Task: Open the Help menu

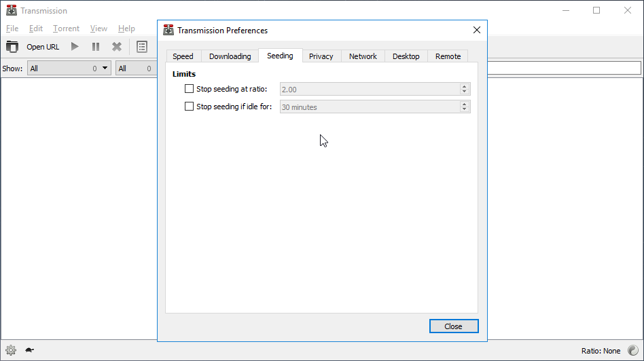Action: click(126, 28)
